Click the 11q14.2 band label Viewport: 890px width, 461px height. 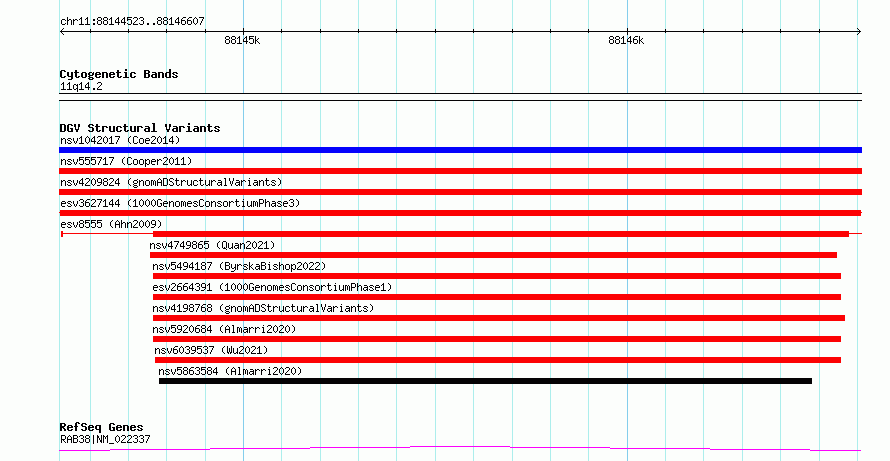[x=81, y=86]
